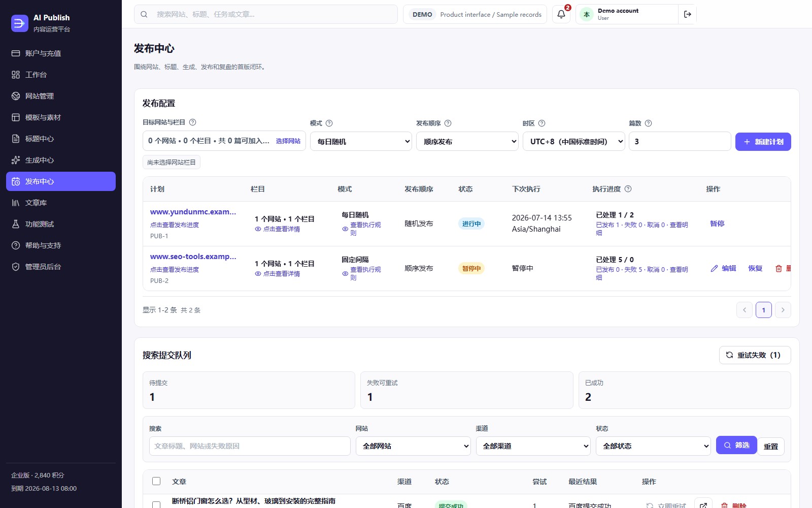Click the 筛选 filter button

coord(736,445)
